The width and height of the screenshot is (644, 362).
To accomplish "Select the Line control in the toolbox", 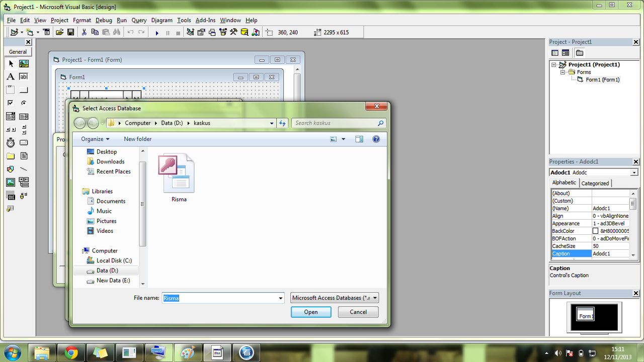I will pos(24,169).
